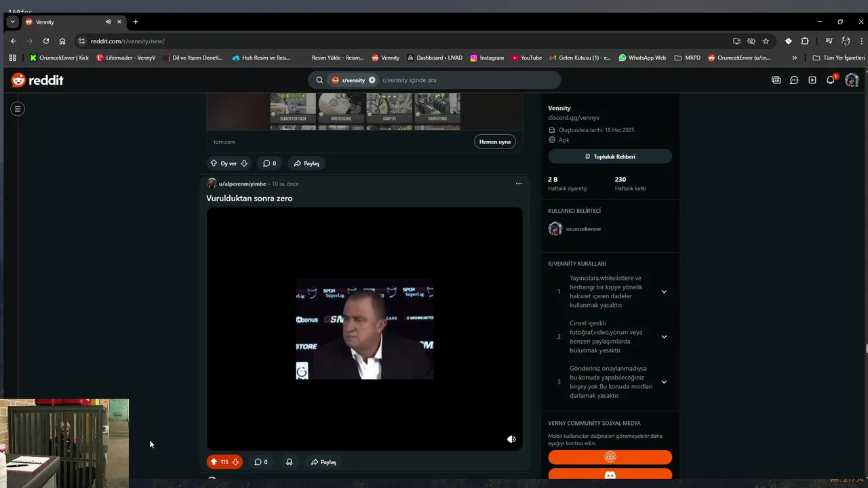Upvote the torn.com promoted post
Image resolution: width=868 pixels, height=488 pixels.
214,163
